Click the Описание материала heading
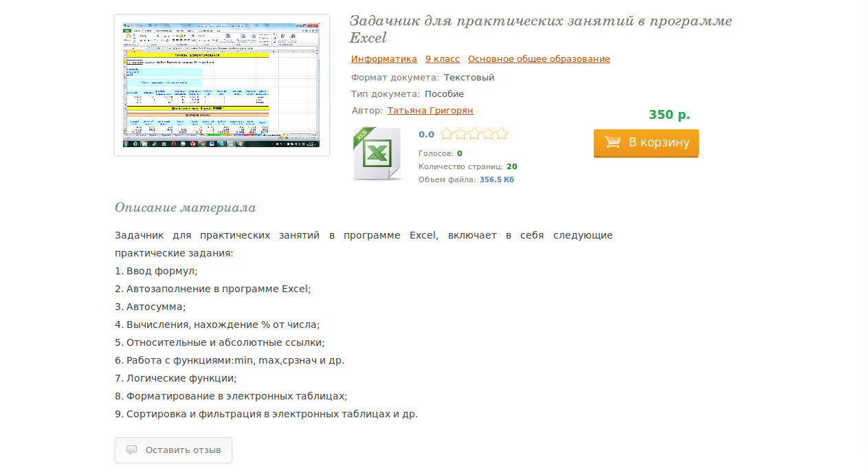The height and width of the screenshot is (473, 868). (185, 208)
